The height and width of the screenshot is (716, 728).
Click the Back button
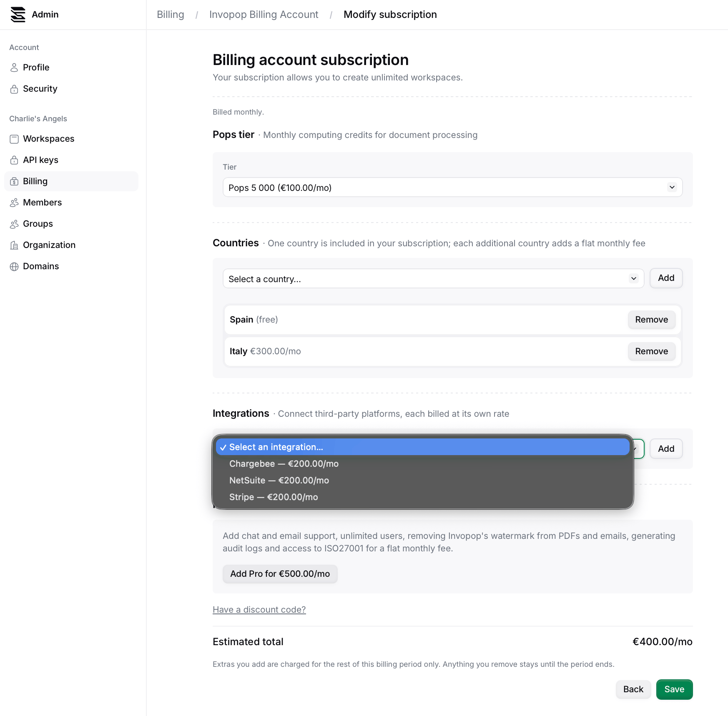point(633,689)
